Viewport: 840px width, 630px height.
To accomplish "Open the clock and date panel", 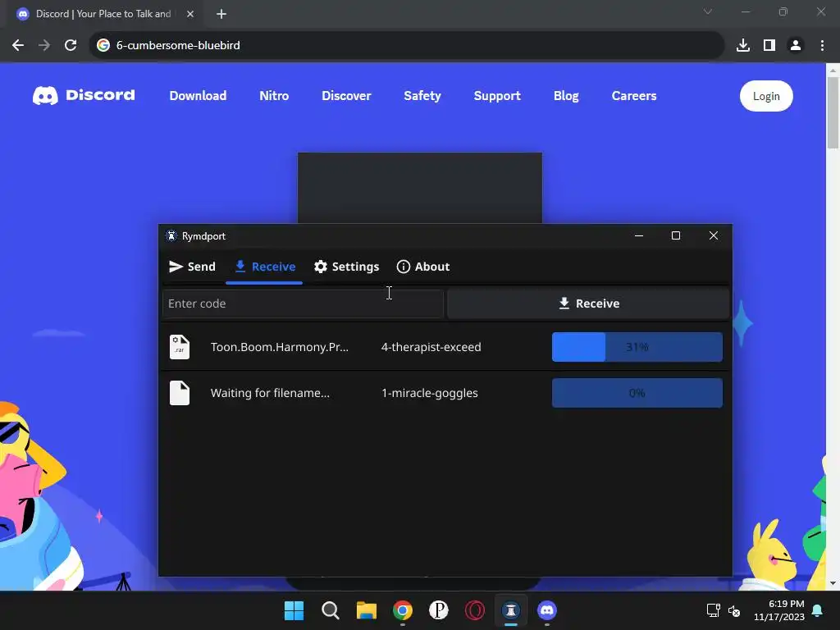I will pyautogui.click(x=779, y=610).
